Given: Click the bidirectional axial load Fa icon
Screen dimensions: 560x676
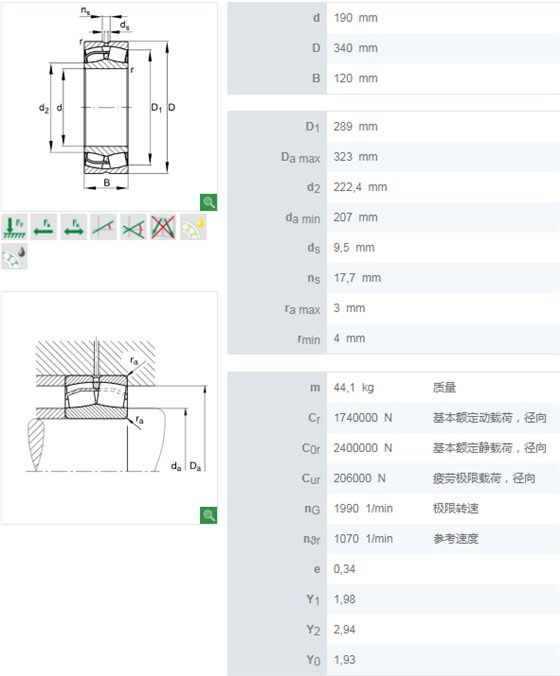Looking at the screenshot, I should [74, 227].
